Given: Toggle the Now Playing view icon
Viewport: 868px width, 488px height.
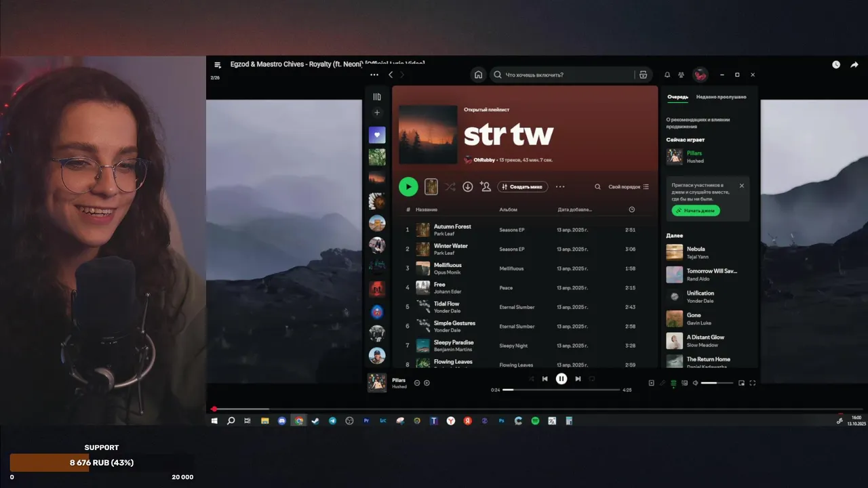Looking at the screenshot, I should pyautogui.click(x=651, y=383).
